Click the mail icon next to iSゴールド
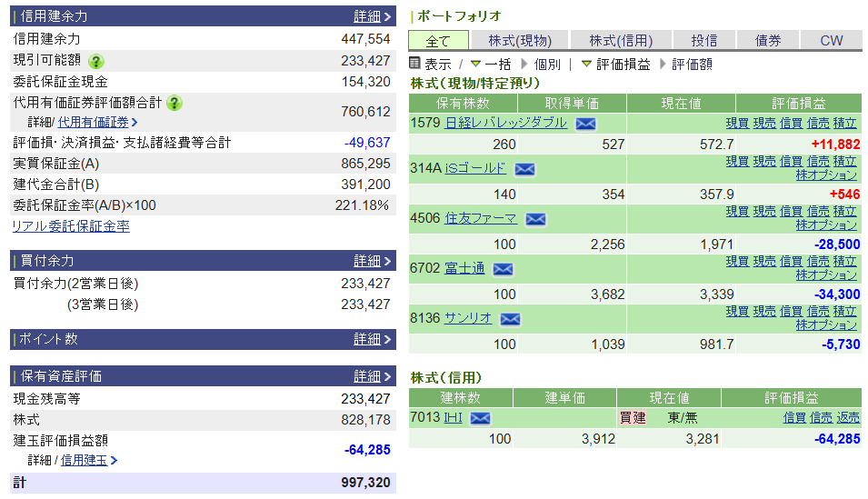This screenshot has width=868, height=499. 524,169
